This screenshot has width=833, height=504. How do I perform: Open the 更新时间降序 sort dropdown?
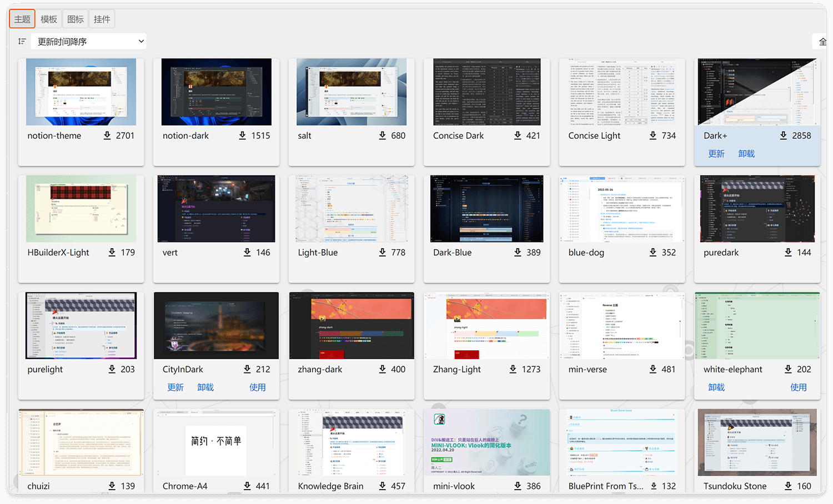point(90,42)
